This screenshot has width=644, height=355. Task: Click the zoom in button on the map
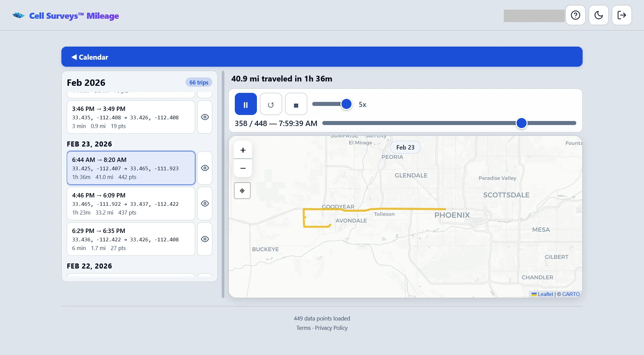click(243, 150)
